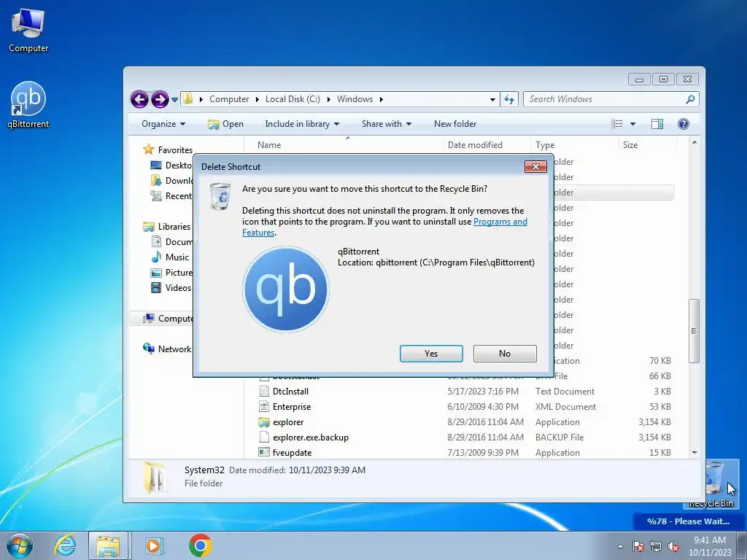The height and width of the screenshot is (560, 747).
Task: Launch Windows Media Player from taskbar
Action: pyautogui.click(x=154, y=545)
